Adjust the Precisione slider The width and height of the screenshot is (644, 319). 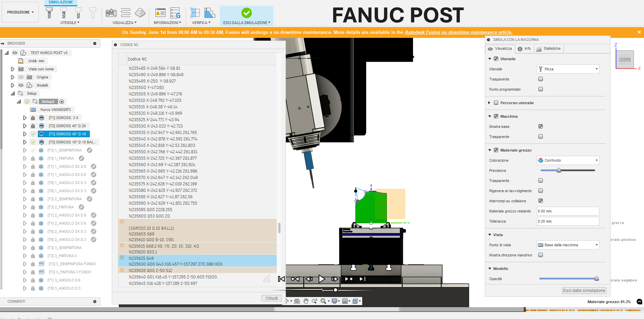tap(559, 170)
